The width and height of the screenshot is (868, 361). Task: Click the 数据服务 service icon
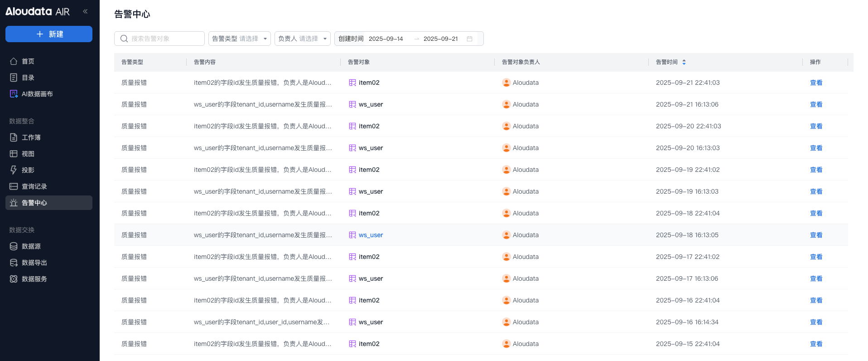[14, 279]
